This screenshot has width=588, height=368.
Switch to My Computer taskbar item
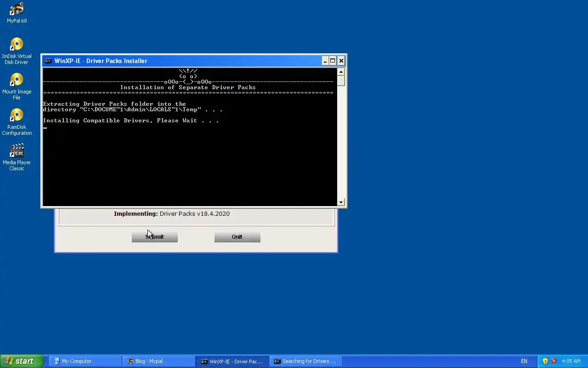click(x=85, y=361)
